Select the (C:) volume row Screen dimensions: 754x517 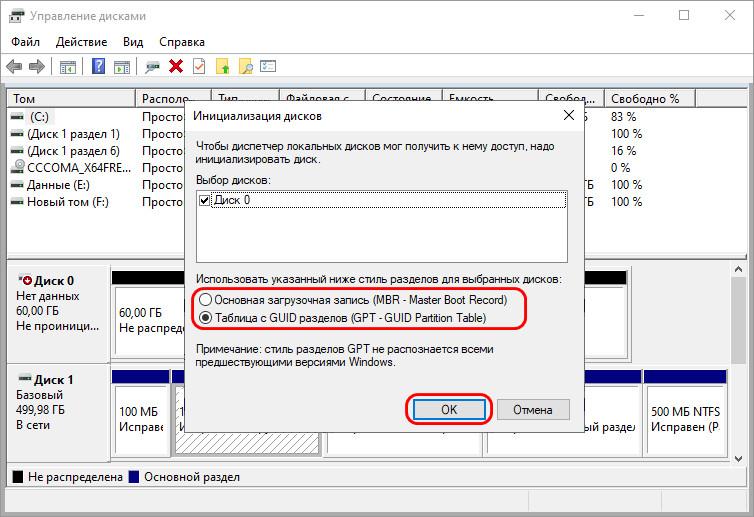pyautogui.click(x=39, y=117)
